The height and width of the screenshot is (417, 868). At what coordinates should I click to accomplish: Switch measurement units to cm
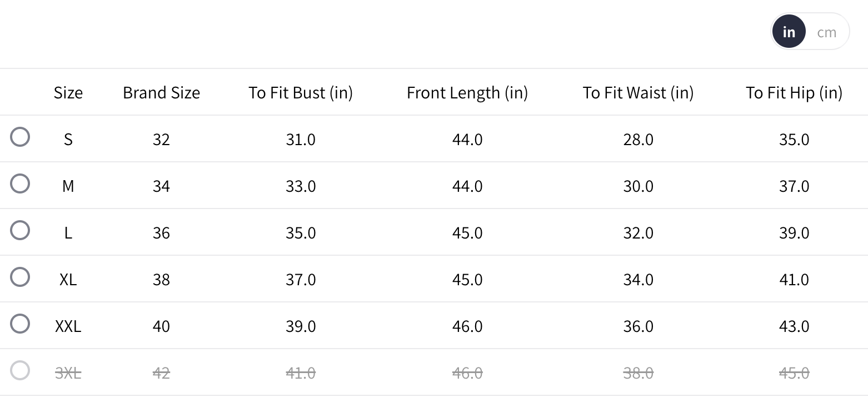coord(826,32)
